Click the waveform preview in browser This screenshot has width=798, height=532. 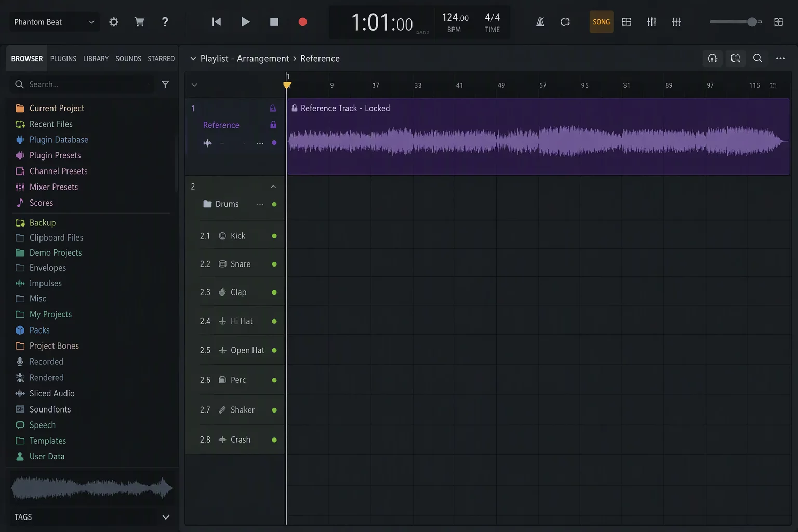92,488
